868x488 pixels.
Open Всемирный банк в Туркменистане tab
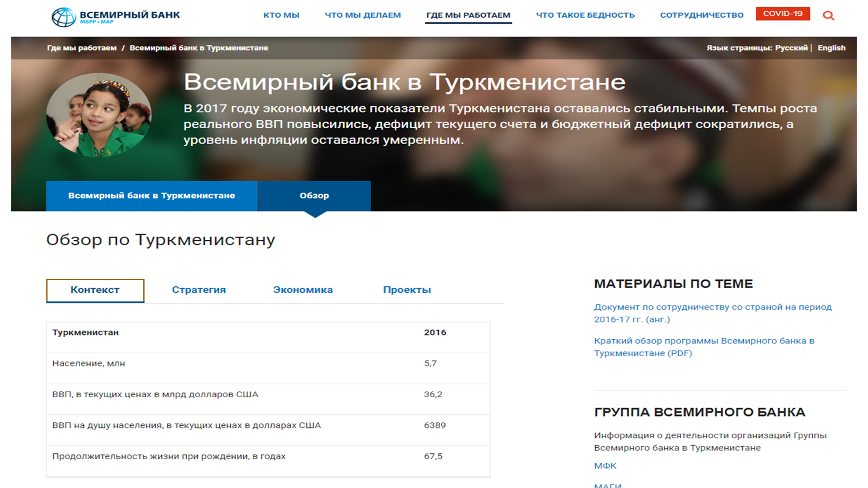coord(151,196)
